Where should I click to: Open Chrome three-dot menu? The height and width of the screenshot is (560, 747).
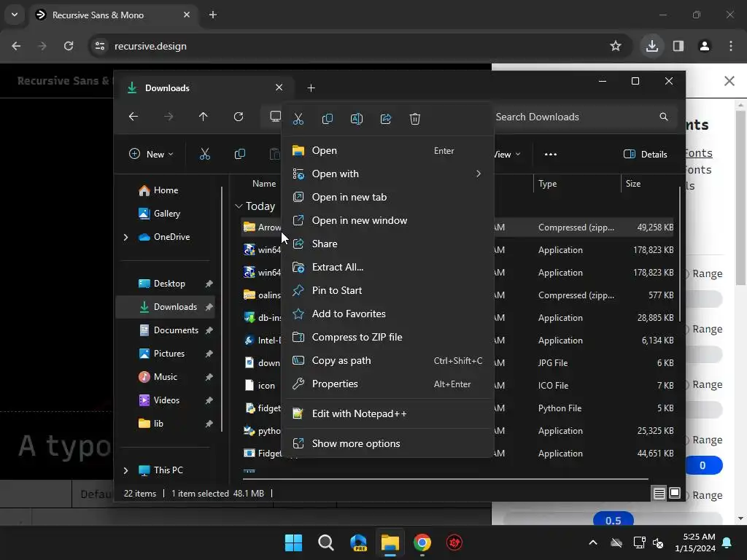731,46
